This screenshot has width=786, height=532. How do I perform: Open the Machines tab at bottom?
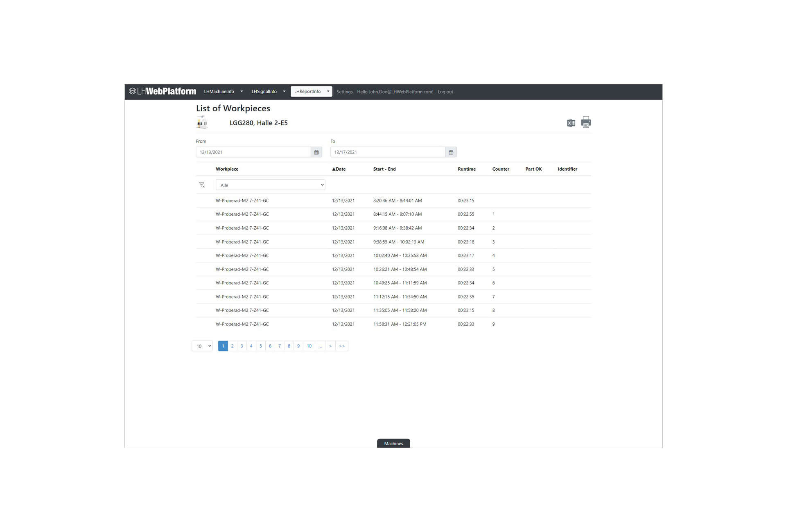[393, 444]
